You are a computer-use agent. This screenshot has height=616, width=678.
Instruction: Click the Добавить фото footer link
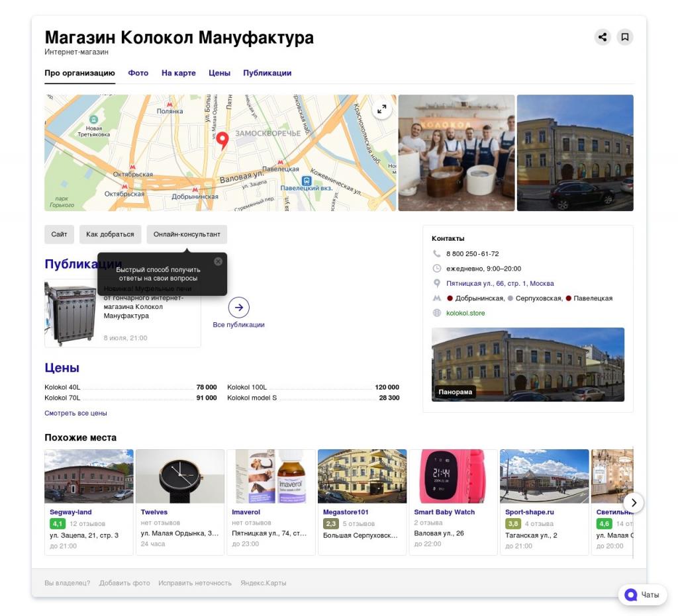(124, 583)
